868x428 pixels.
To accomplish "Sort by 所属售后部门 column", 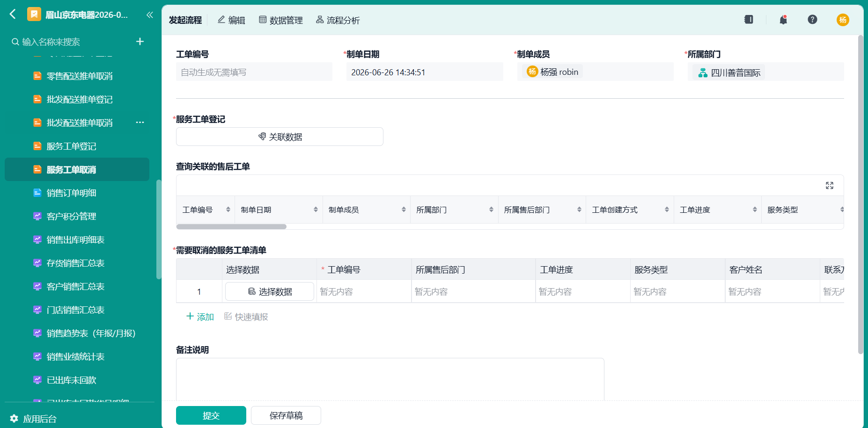I will [579, 210].
